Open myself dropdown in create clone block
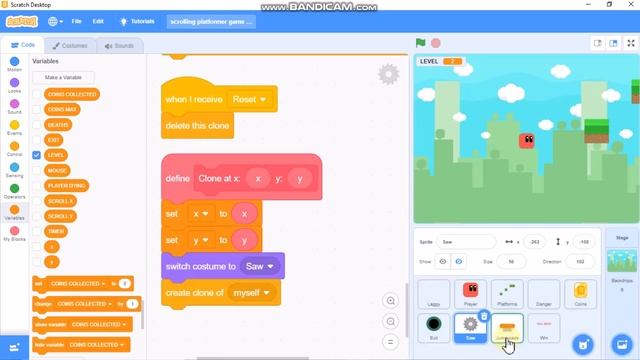This screenshot has width=640, height=360. (x=251, y=293)
